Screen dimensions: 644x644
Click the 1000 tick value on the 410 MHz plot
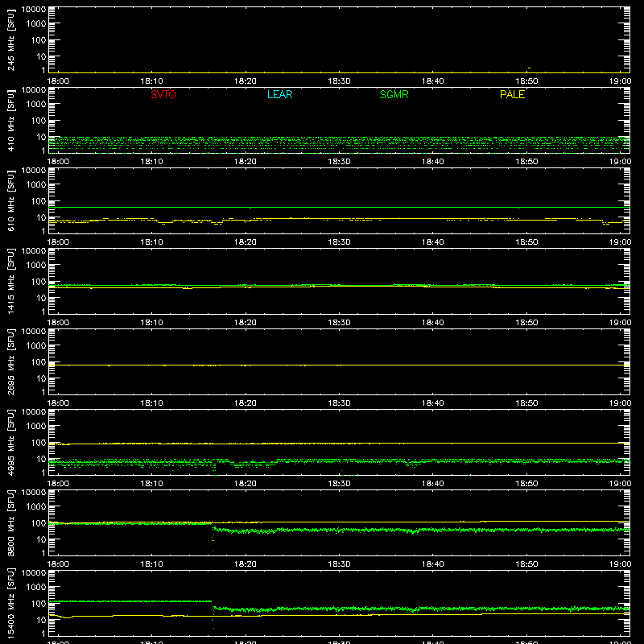click(36, 105)
